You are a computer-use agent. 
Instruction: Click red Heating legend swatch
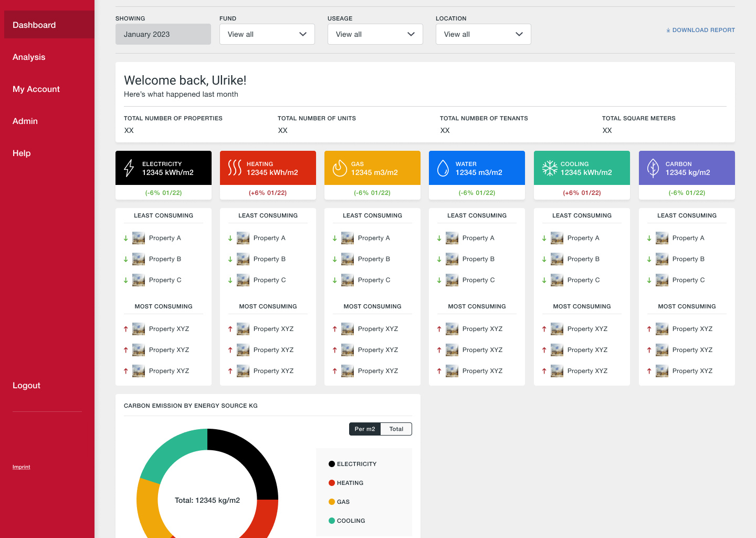[332, 483]
